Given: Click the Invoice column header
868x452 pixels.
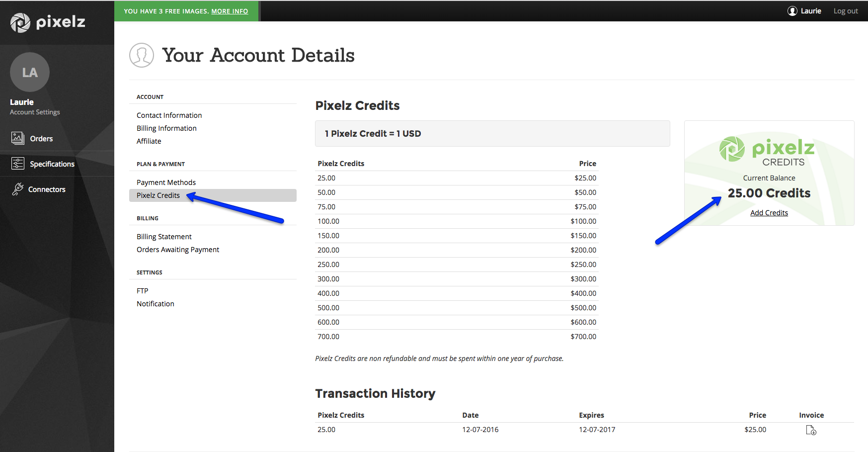Looking at the screenshot, I should coord(811,415).
